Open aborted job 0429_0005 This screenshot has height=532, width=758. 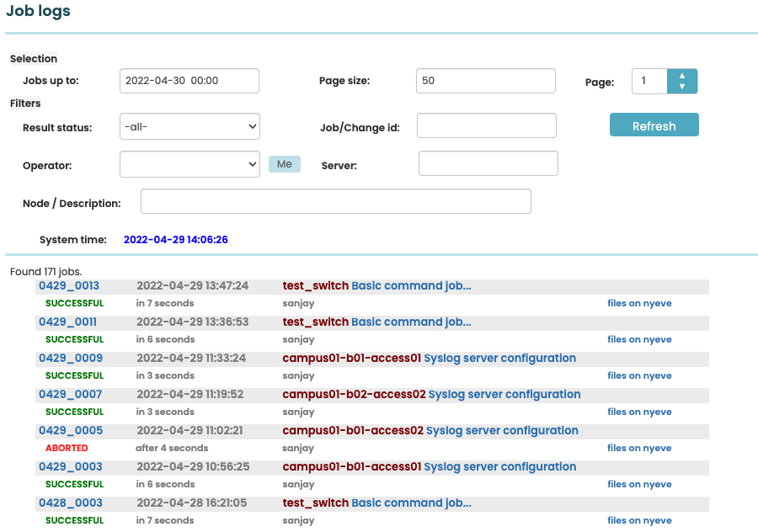pos(70,431)
